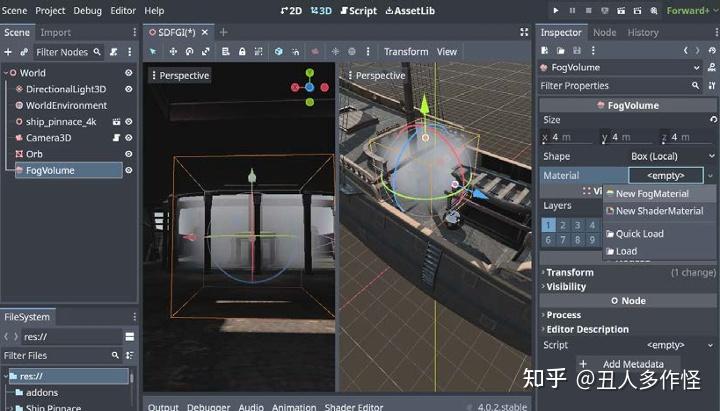Open online documentation icon beside FogVolume

712,68
